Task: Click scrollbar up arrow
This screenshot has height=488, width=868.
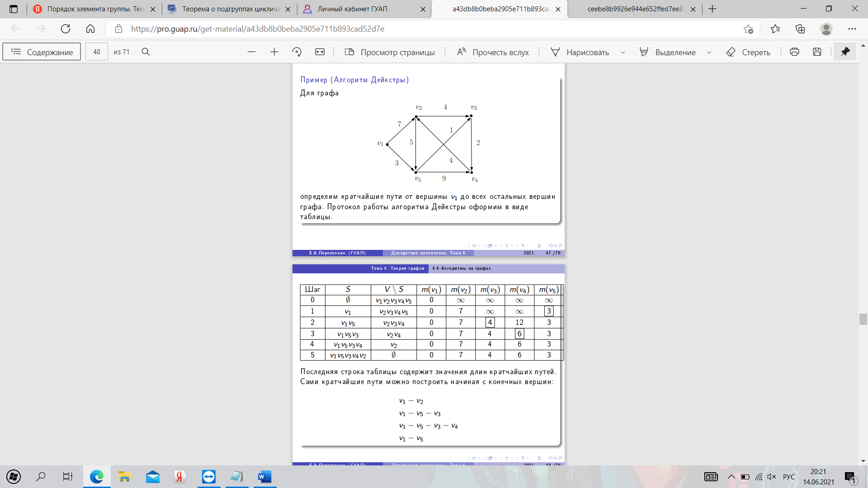Action: (x=863, y=46)
